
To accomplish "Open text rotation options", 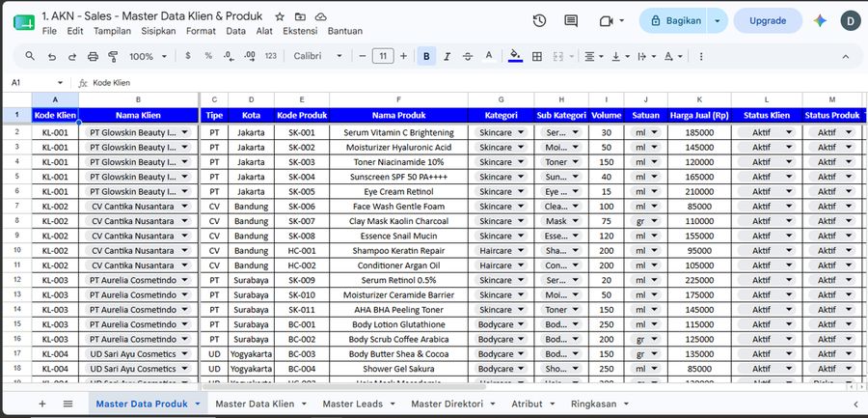I will point(673,56).
